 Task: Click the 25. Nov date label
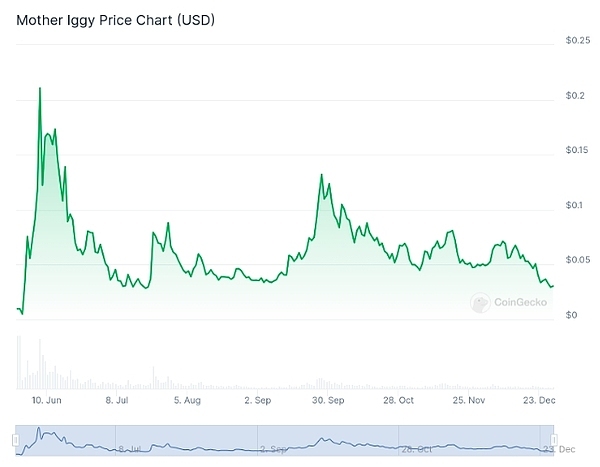click(x=467, y=400)
